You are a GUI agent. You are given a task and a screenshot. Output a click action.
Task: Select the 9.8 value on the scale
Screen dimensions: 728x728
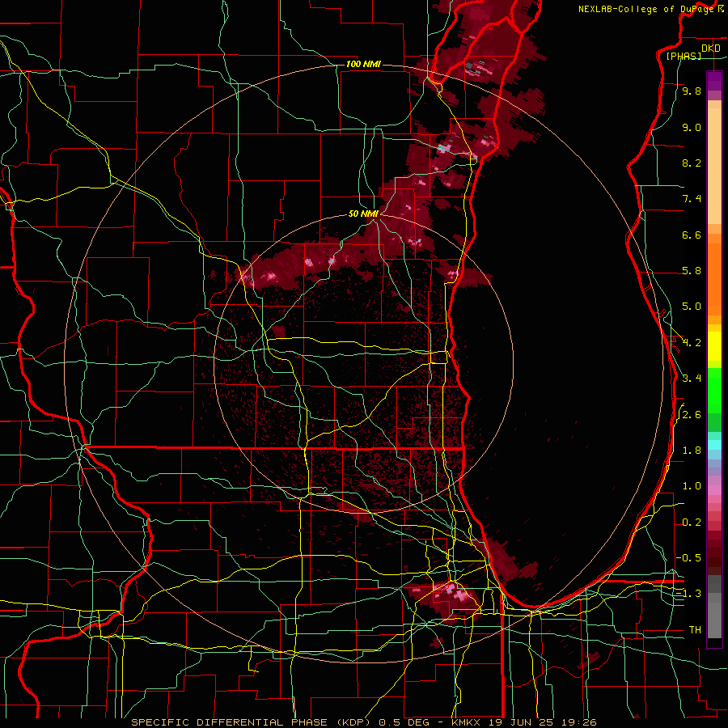692,91
